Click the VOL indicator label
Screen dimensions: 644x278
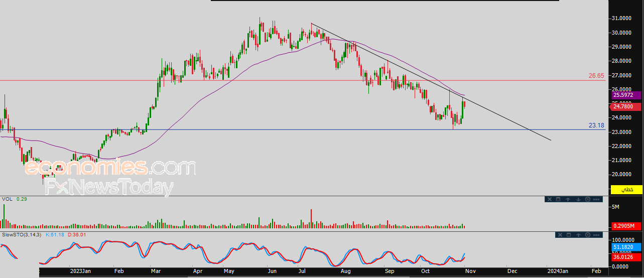coord(7,199)
